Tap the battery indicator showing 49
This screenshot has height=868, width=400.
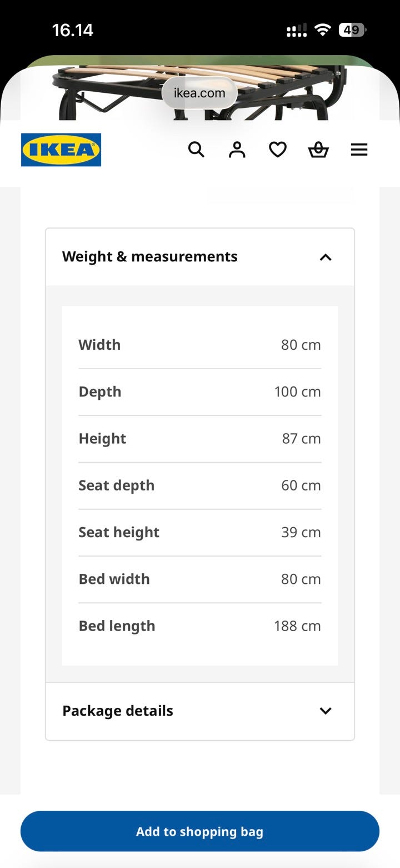tap(352, 30)
